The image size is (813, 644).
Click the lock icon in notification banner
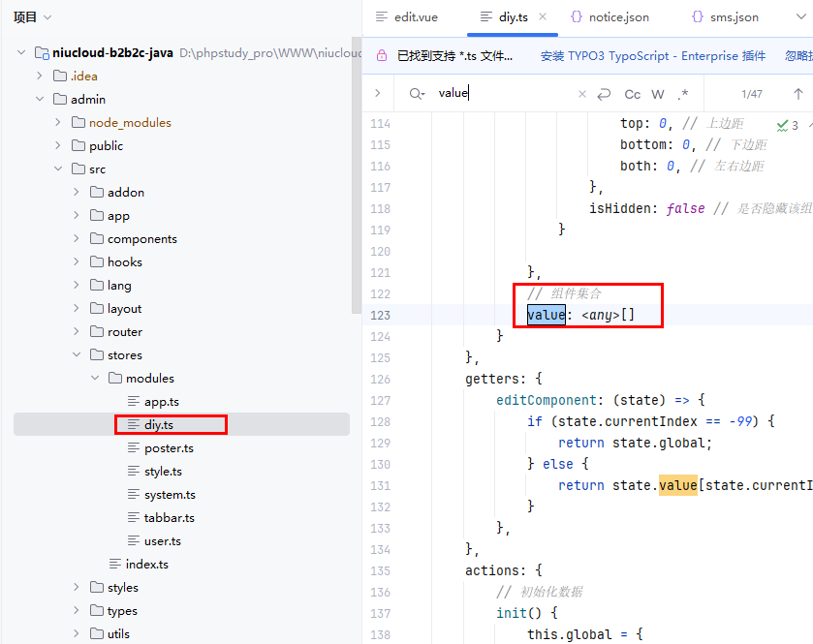coord(381,56)
